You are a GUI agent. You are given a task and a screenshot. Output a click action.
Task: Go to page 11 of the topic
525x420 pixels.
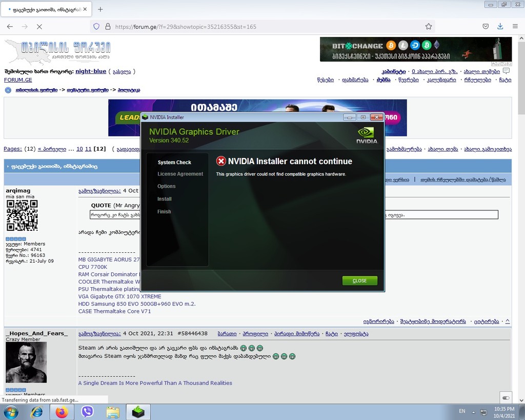tap(88, 149)
